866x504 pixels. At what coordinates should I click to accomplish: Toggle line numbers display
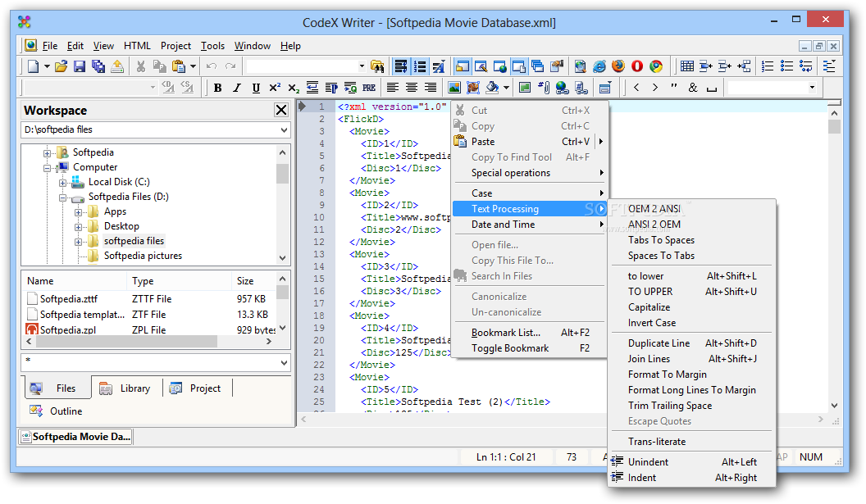click(x=420, y=67)
